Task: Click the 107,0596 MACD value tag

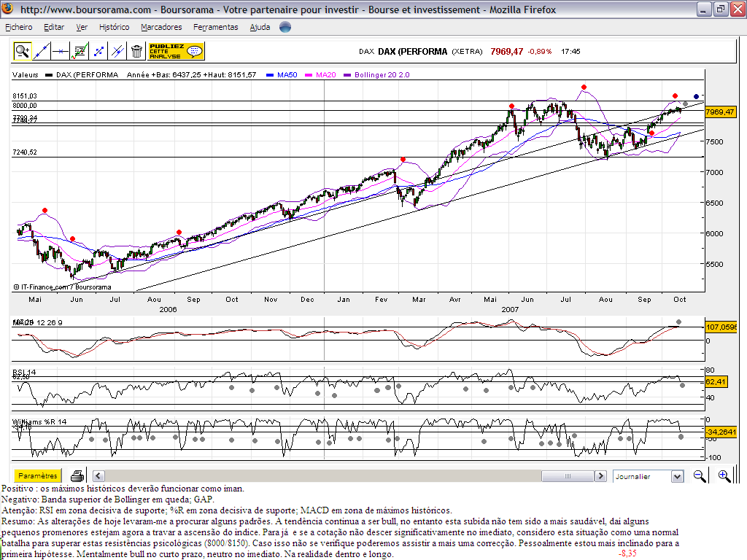Action: pyautogui.click(x=721, y=327)
